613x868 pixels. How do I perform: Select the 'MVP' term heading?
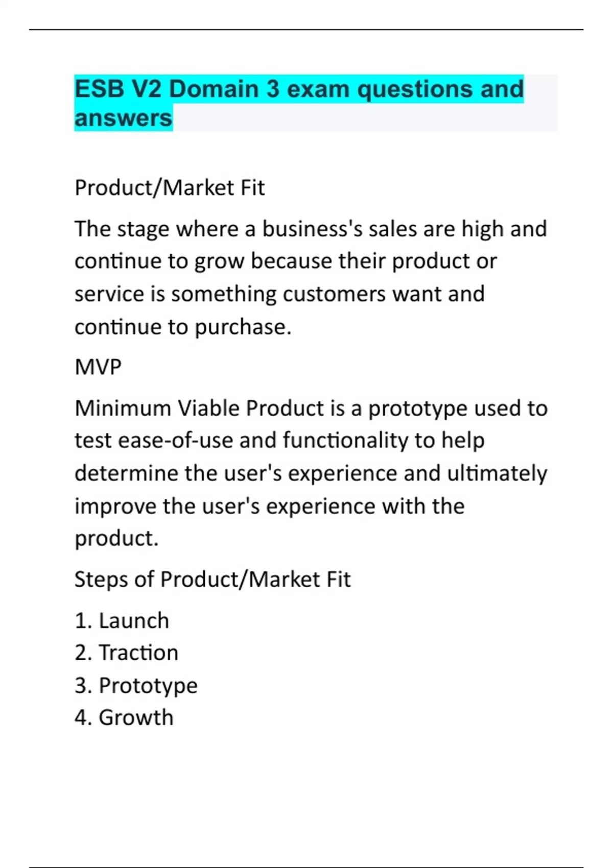coord(98,367)
